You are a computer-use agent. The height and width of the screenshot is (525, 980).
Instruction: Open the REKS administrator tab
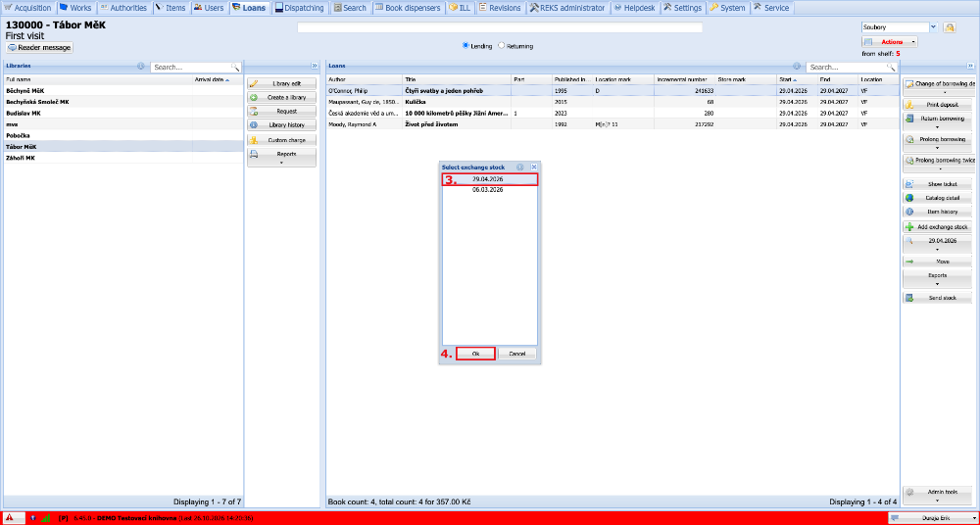point(568,8)
